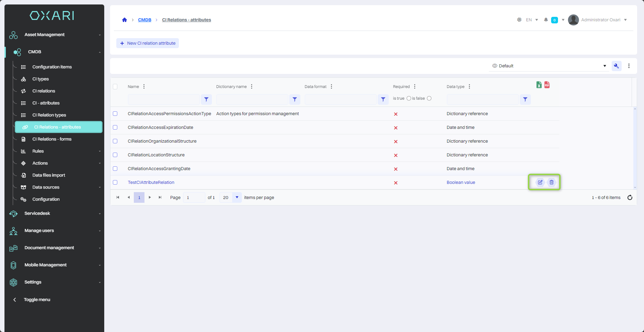Select the 'is true' Required radio button

coord(409,99)
